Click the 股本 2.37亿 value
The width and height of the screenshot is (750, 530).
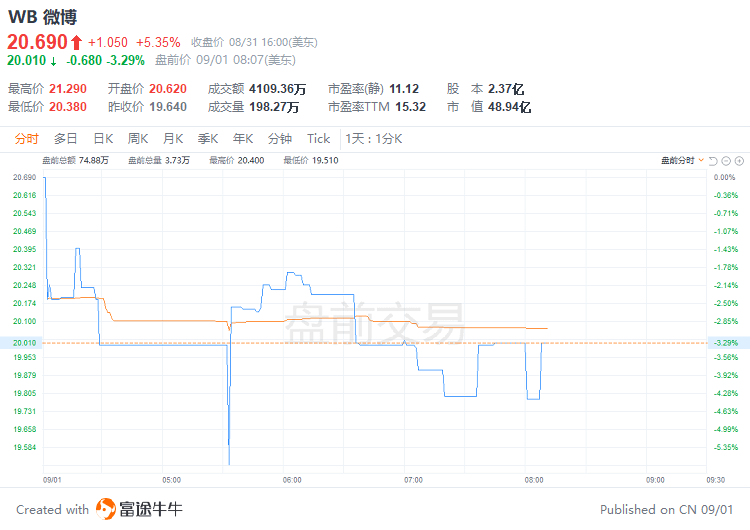(x=506, y=89)
